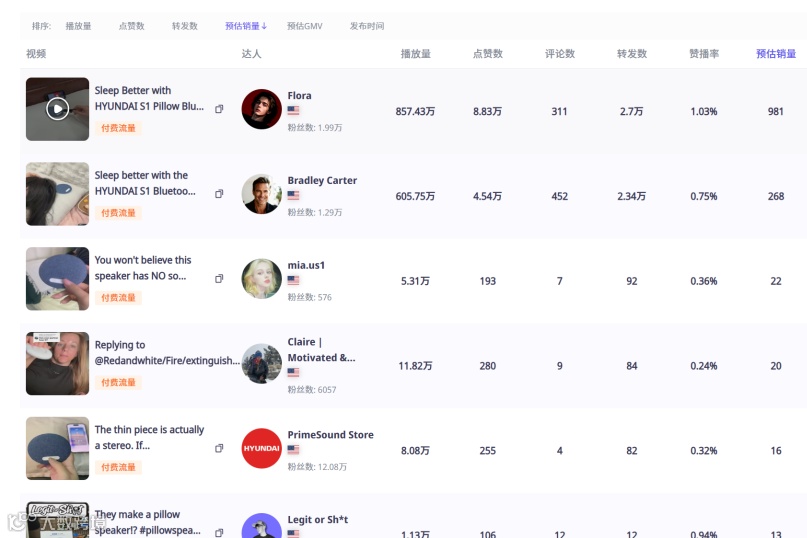Screen dimensions: 807x538
Task: Open 'Sleep Better with HYUNDAI S1 Pillow Blu...' title
Action: pyautogui.click(x=149, y=98)
